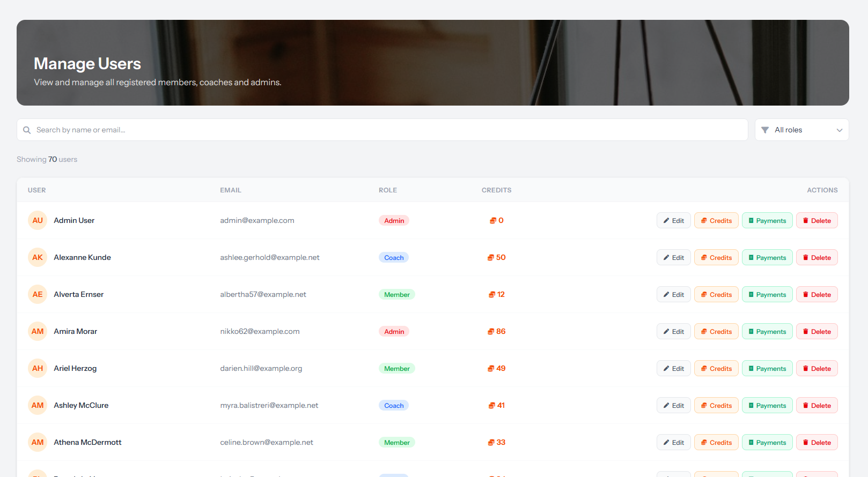Click the AH avatar for Ariel Herzog
This screenshot has width=868, height=477.
click(x=38, y=368)
